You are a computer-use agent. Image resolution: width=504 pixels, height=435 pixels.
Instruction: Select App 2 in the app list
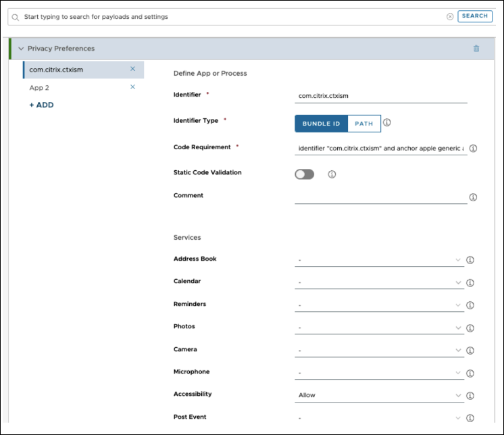pyautogui.click(x=39, y=88)
